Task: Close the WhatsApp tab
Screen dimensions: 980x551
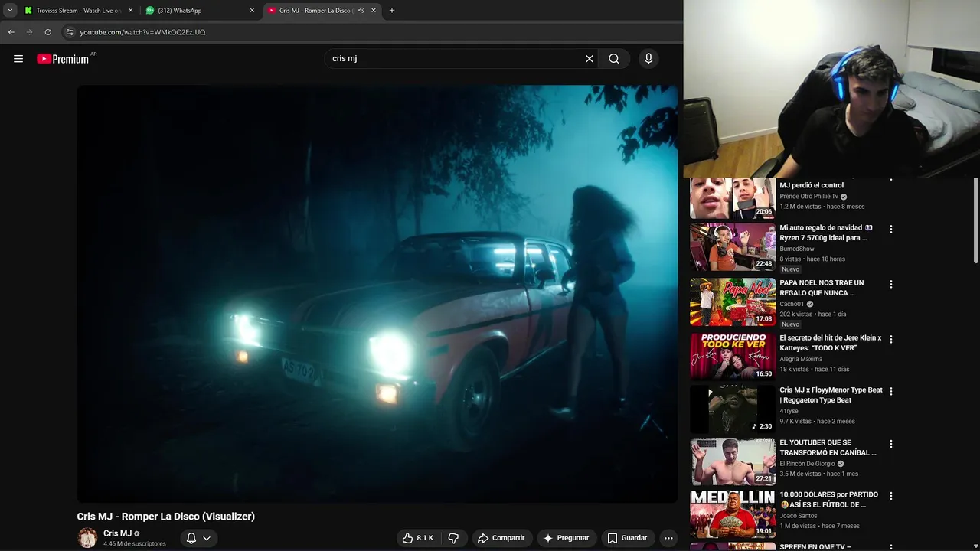Action: click(252, 11)
